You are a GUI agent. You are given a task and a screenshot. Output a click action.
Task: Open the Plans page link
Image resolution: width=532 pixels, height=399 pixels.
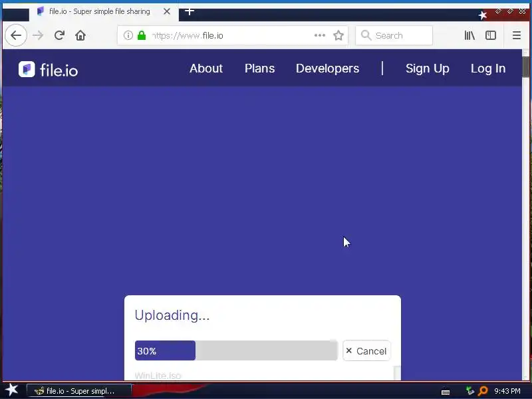(x=259, y=68)
